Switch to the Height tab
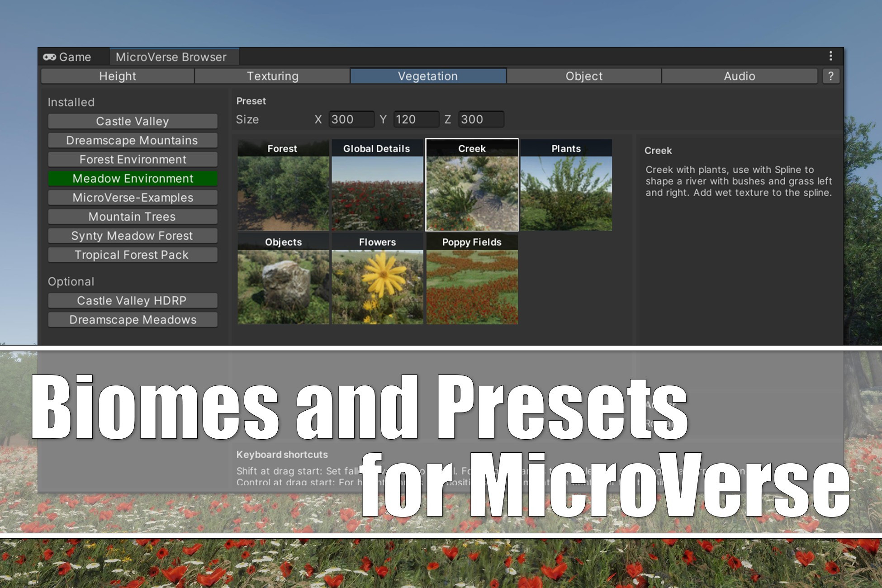 click(x=118, y=76)
